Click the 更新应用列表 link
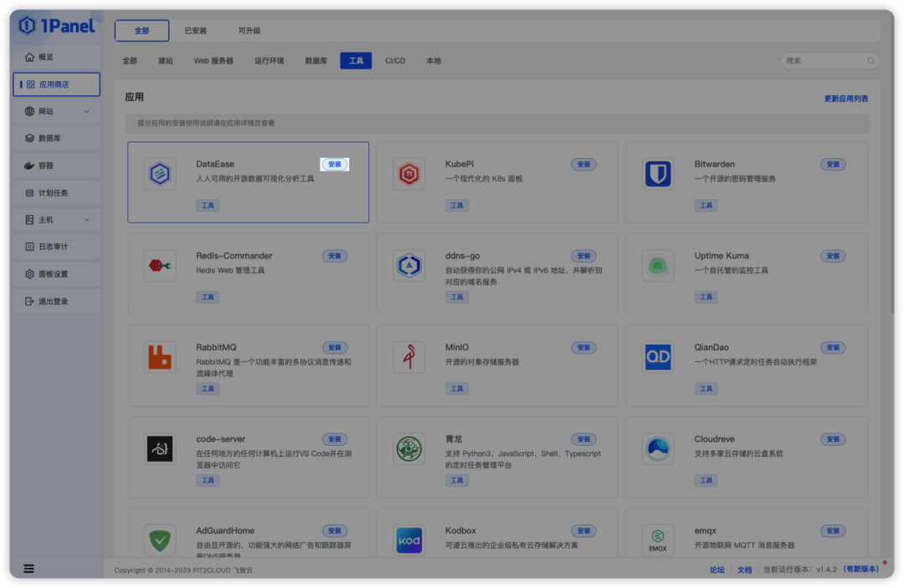904x588 pixels. point(846,98)
